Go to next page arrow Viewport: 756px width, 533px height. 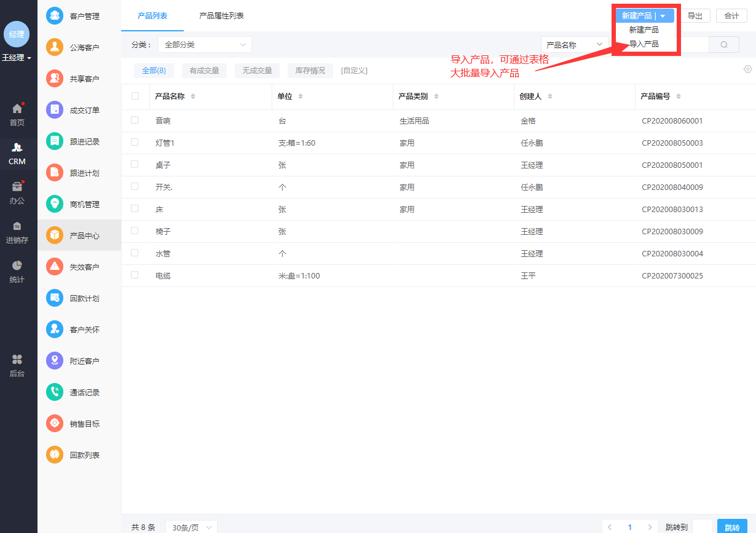click(x=650, y=527)
